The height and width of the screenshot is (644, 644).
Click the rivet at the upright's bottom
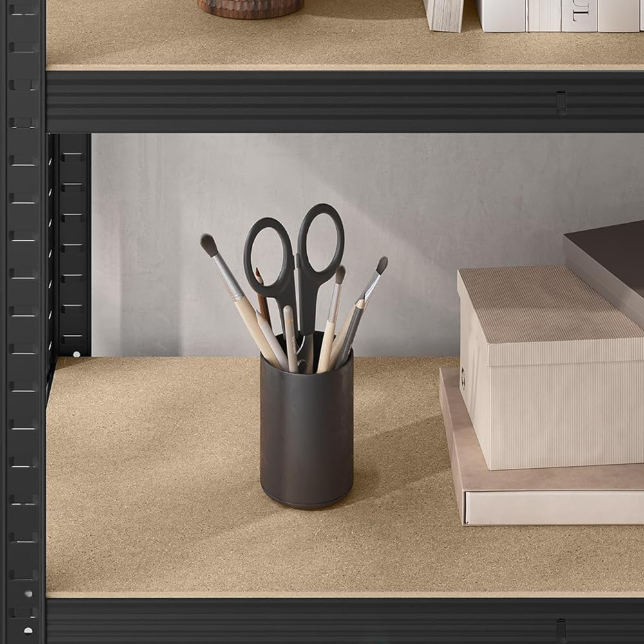28,630
